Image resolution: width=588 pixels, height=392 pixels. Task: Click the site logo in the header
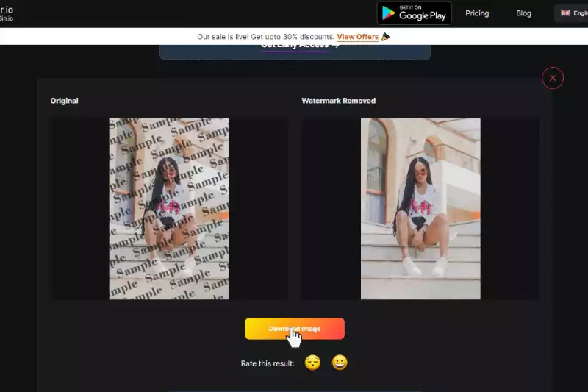coord(7,13)
